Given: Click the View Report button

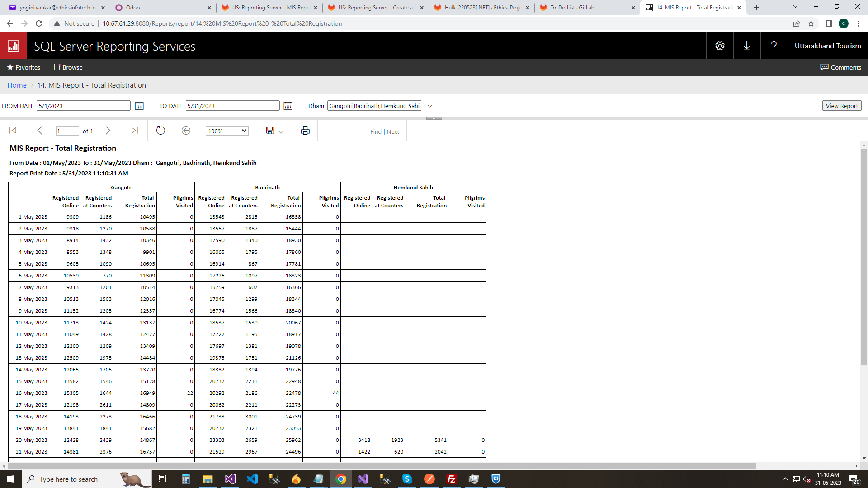Looking at the screenshot, I should pyautogui.click(x=841, y=106).
